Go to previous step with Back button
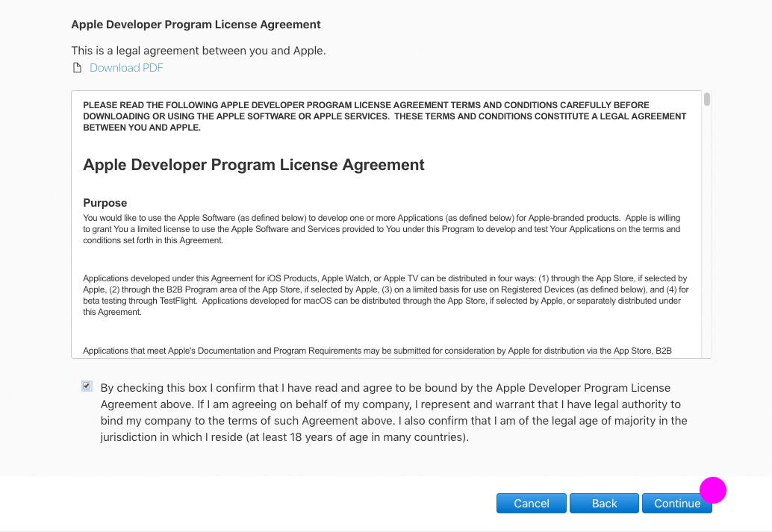The height and width of the screenshot is (532, 772). pyautogui.click(x=604, y=504)
